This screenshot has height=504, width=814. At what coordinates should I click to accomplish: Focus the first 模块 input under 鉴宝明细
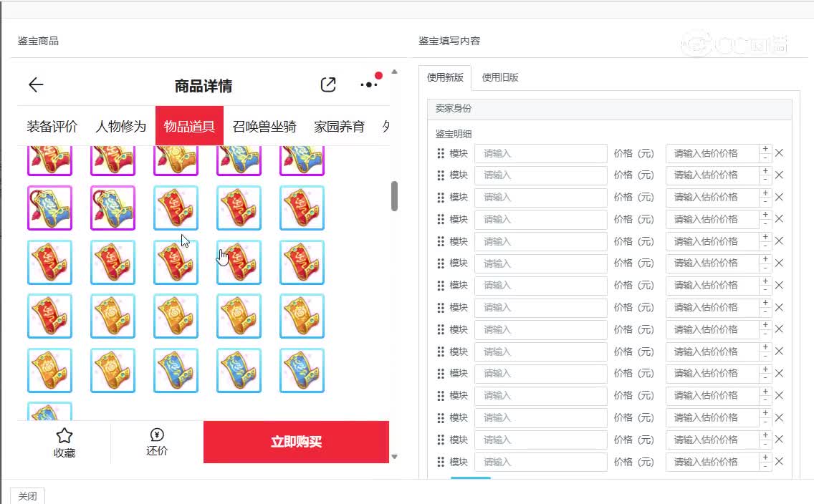[540, 153]
